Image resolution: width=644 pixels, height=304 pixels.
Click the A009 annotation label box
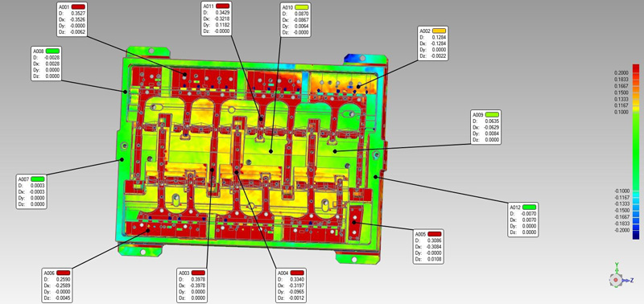tap(486, 127)
